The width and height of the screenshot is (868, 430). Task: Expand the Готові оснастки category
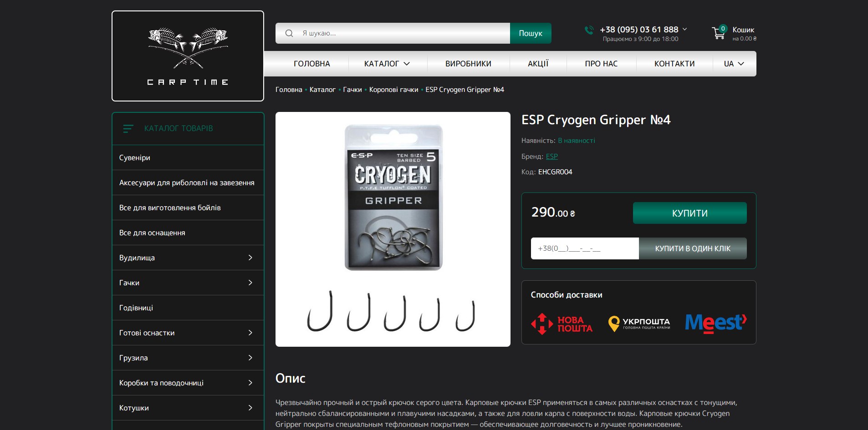click(x=250, y=333)
